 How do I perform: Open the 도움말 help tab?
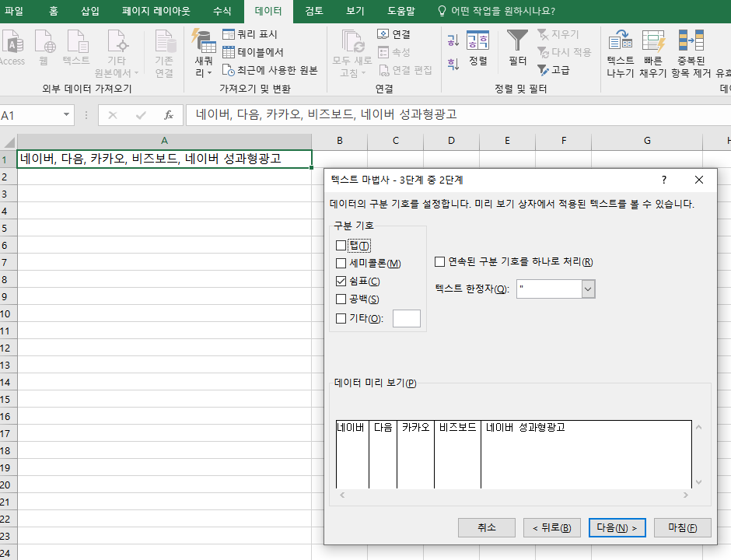click(401, 11)
